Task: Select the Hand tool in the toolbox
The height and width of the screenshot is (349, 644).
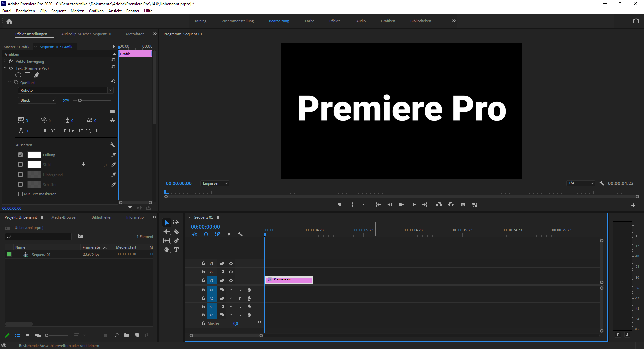Action: point(167,250)
